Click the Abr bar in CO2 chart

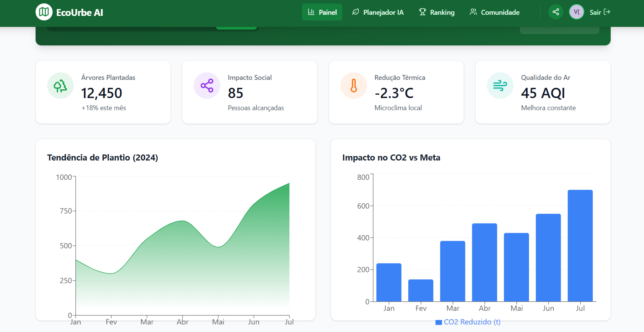tap(484, 262)
